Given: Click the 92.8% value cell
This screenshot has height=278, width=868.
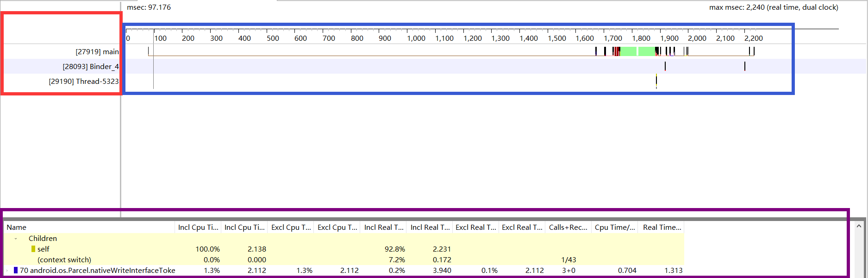Looking at the screenshot, I should click(395, 249).
